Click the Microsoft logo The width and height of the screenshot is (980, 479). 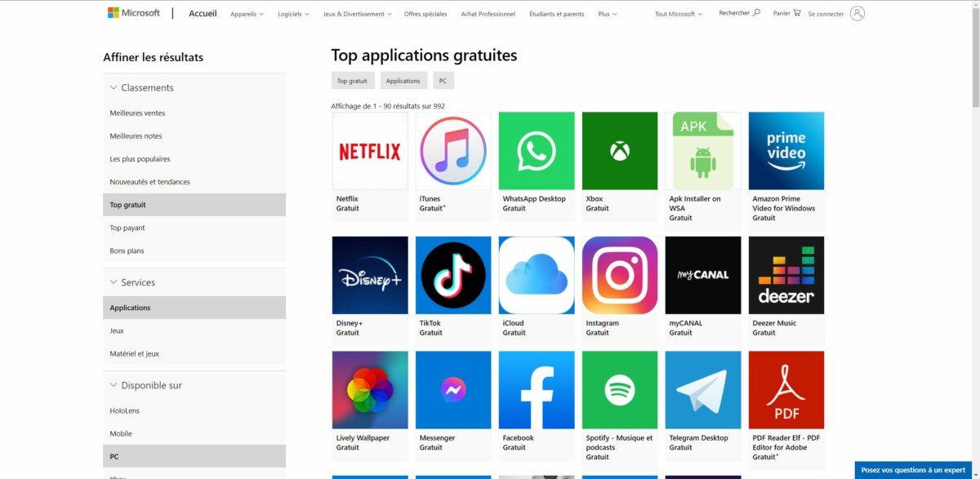(134, 13)
